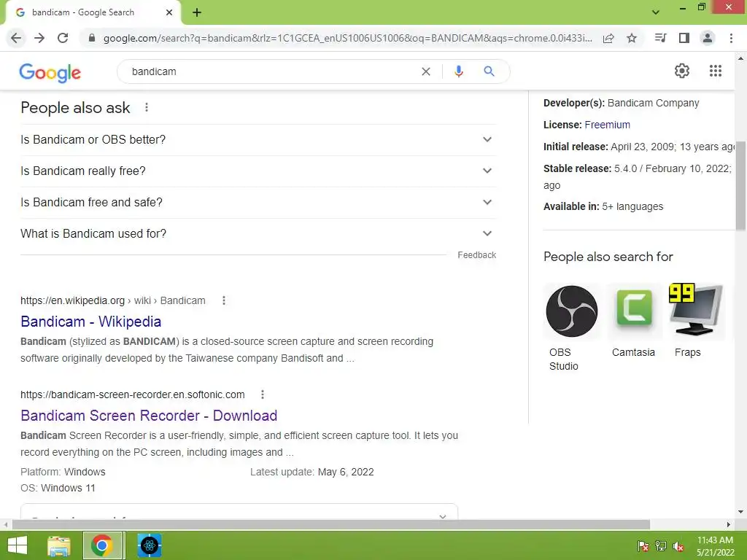Expand 'Is Bandicam free and safe?'

pyautogui.click(x=258, y=203)
